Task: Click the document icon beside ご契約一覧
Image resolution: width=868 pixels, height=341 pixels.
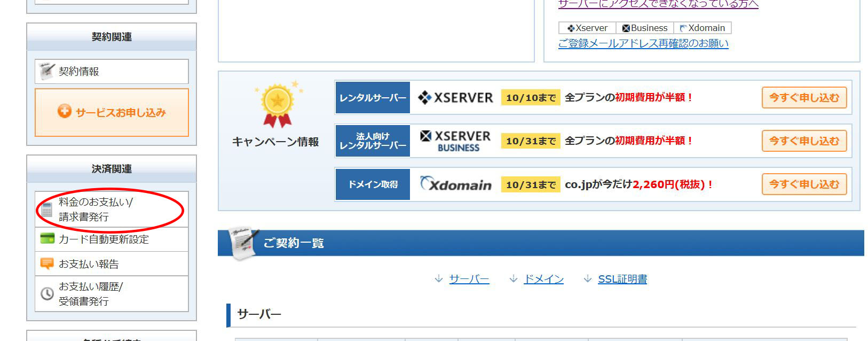Action: click(x=243, y=243)
